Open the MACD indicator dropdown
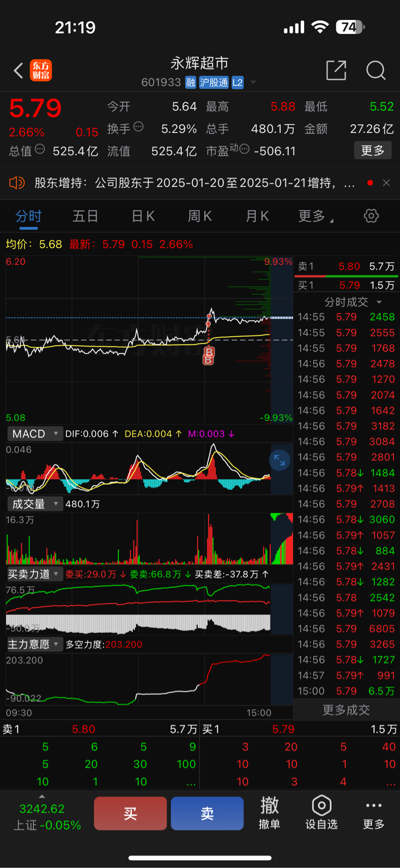Viewport: 400px width, 868px height. (x=35, y=434)
